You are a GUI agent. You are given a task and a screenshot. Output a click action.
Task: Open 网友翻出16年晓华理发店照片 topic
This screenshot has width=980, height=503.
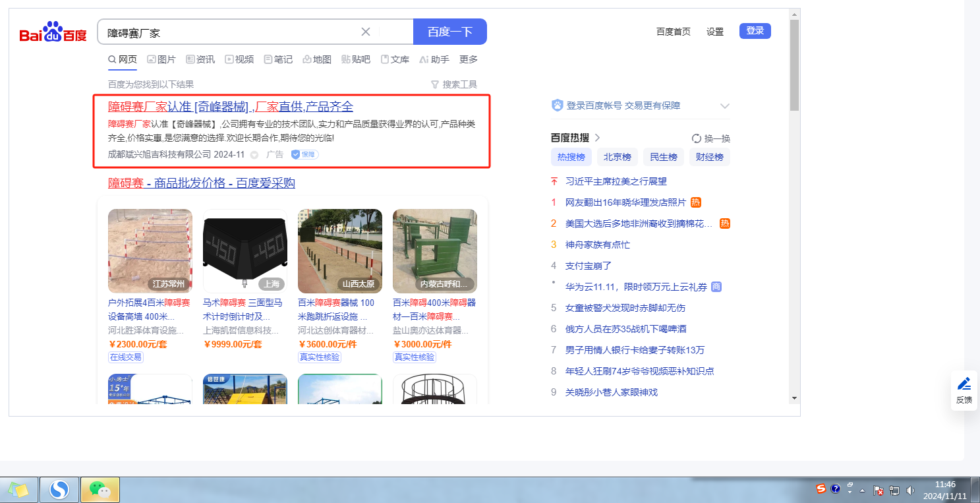[625, 202]
